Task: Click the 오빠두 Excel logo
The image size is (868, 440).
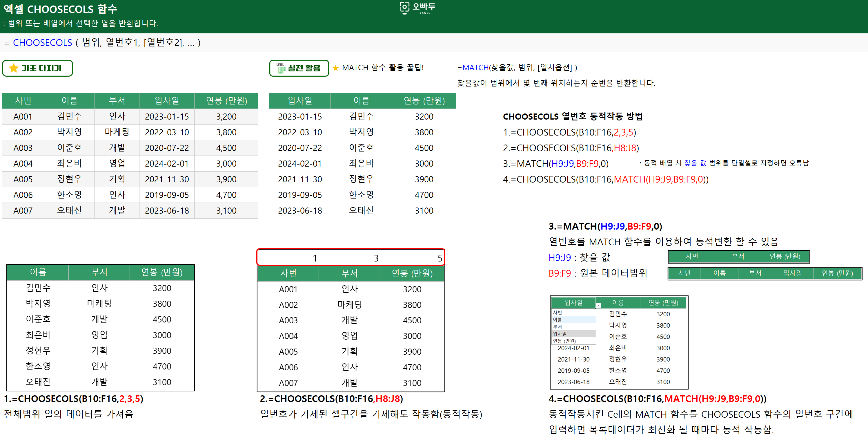Action: pos(417,8)
